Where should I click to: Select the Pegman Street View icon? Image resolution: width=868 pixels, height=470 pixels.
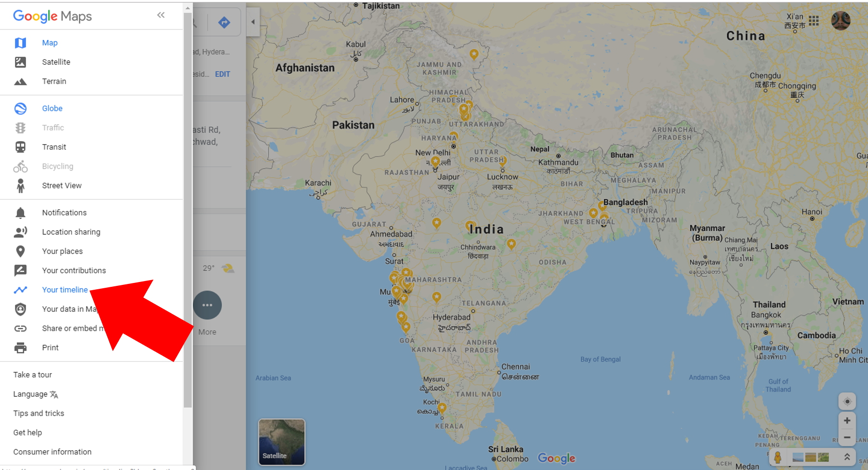tap(777, 457)
